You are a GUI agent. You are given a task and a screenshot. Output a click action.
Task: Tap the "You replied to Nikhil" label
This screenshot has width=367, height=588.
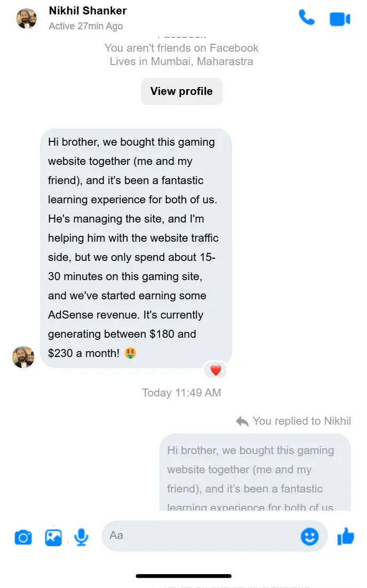301,421
